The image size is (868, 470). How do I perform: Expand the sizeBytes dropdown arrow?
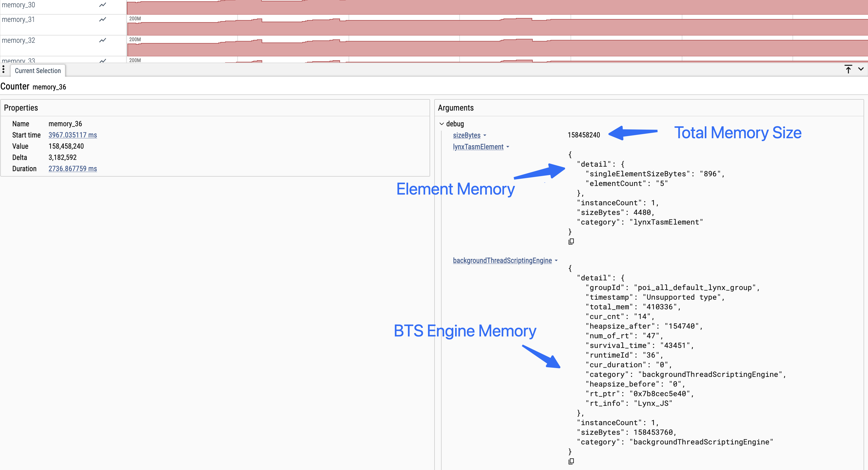tap(485, 135)
